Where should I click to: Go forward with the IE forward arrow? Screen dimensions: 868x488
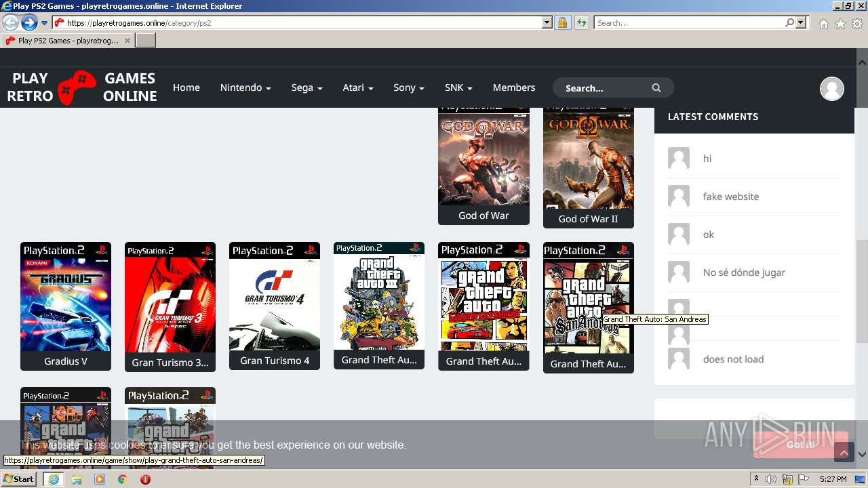pos(29,23)
